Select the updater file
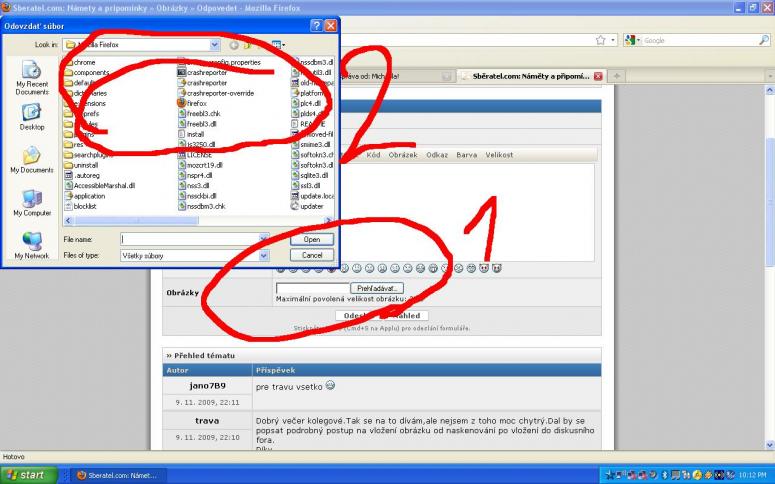Viewport: 775px width, 484px height. click(307, 207)
